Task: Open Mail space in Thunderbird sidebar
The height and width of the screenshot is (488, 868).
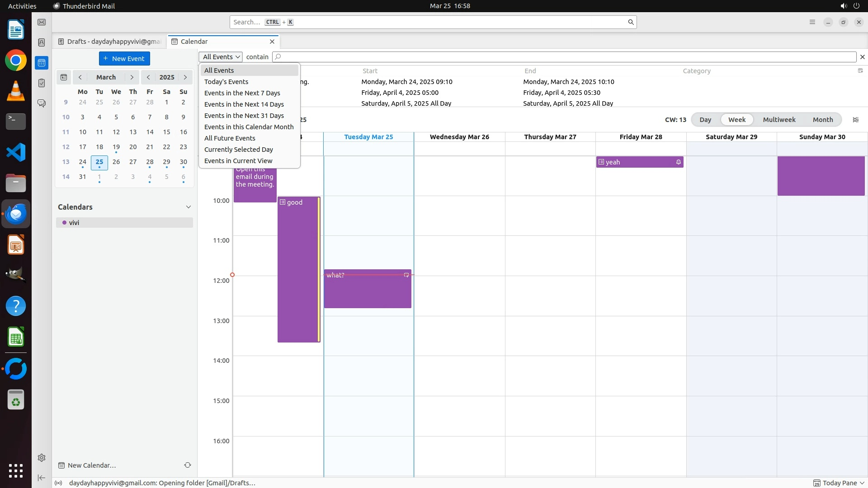Action: click(x=42, y=22)
